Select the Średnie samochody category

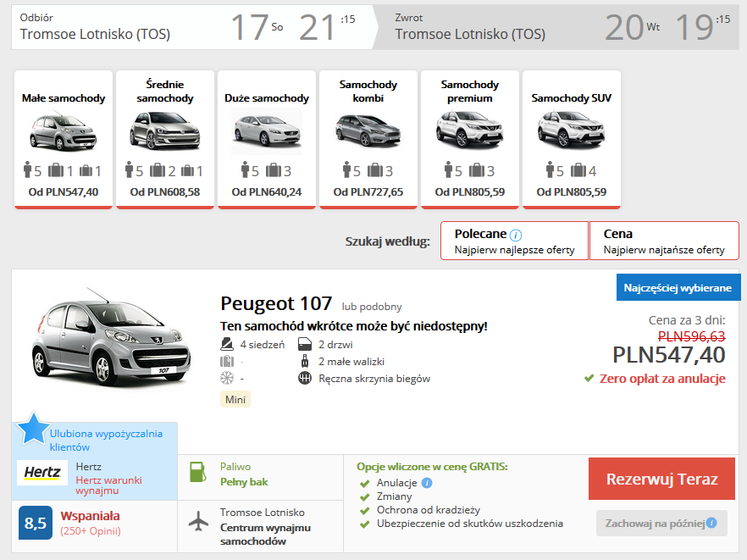[165, 140]
